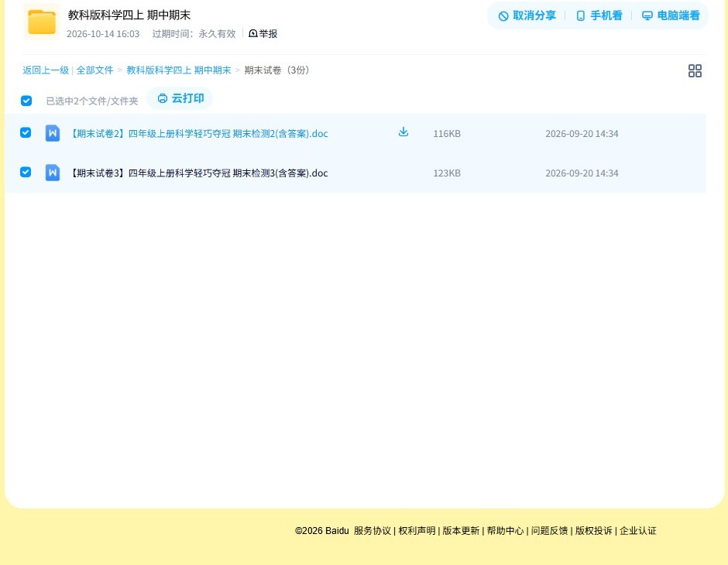Open 帮助中心 footer link
Image resolution: width=728 pixels, height=565 pixels.
tap(505, 531)
